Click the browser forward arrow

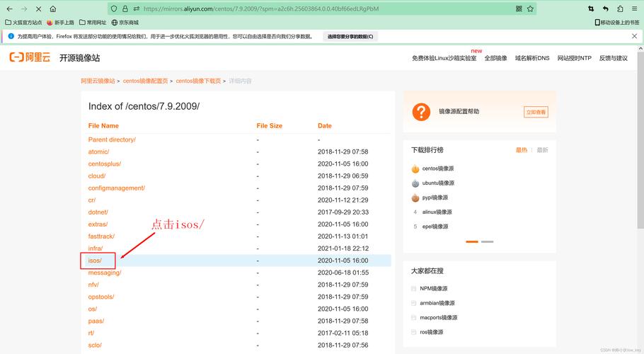pyautogui.click(x=24, y=8)
